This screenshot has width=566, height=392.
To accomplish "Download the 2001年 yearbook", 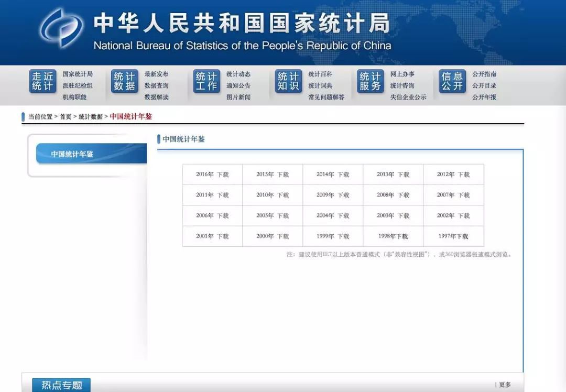I will pyautogui.click(x=223, y=236).
